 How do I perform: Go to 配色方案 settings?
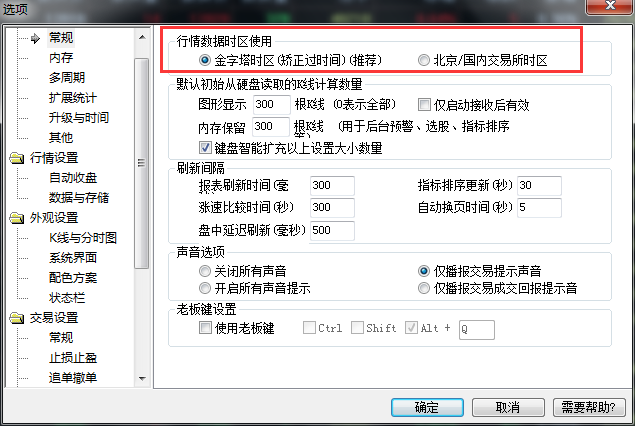tap(73, 278)
